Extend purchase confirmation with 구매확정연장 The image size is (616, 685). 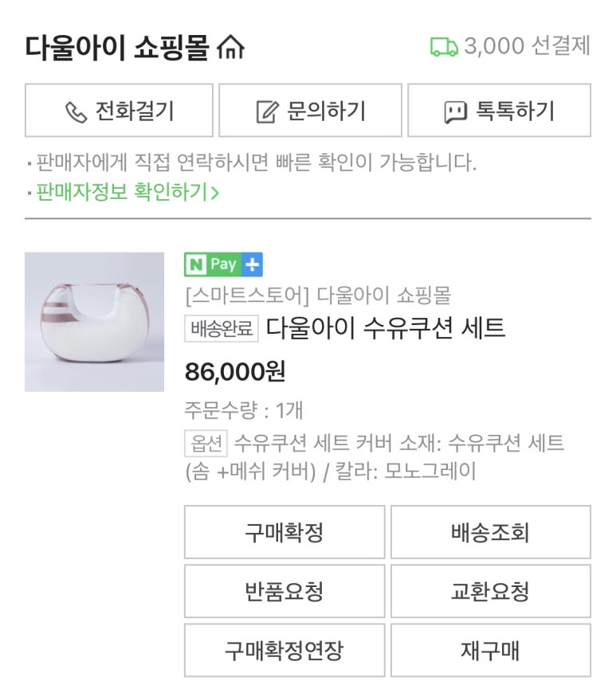point(284,650)
